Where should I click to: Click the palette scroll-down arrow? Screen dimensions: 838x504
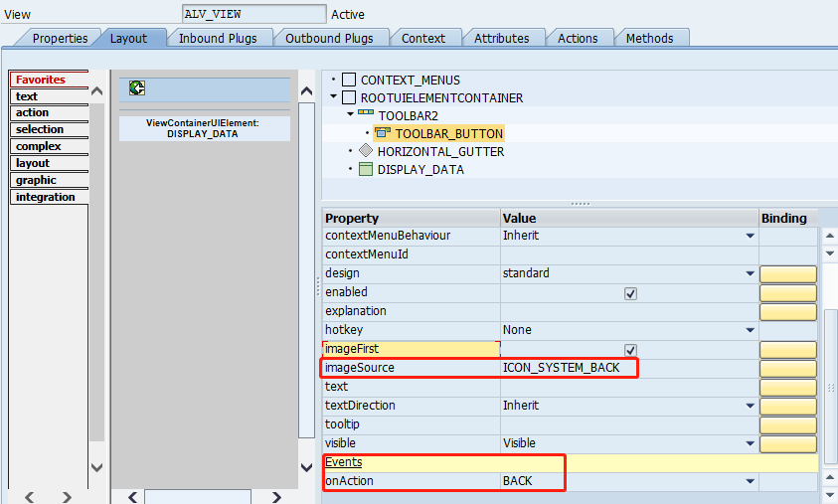(x=96, y=467)
